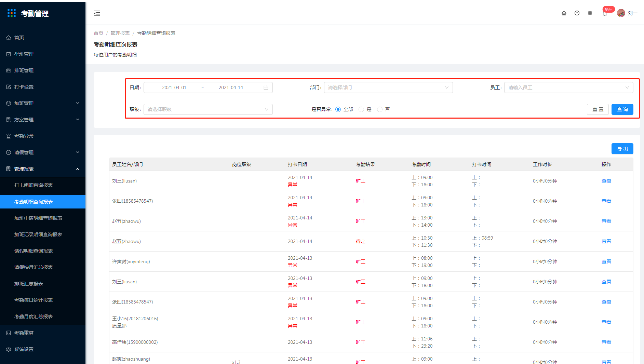
Task: Click the 排班管理 sidebar icon
Action: point(9,70)
